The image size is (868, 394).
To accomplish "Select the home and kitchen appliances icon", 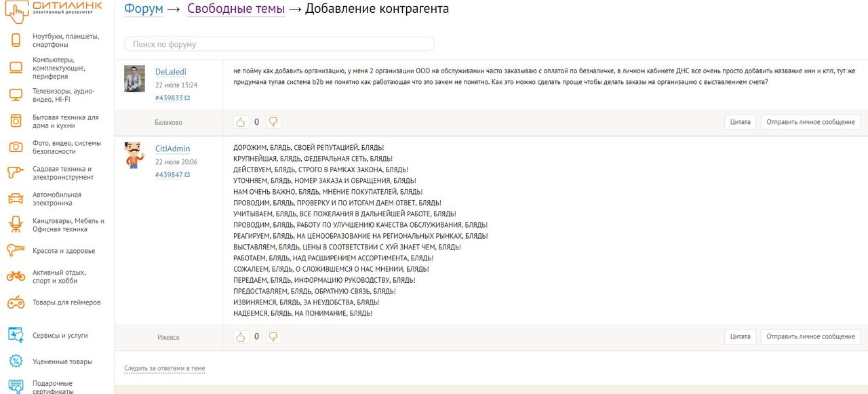I will click(x=16, y=121).
